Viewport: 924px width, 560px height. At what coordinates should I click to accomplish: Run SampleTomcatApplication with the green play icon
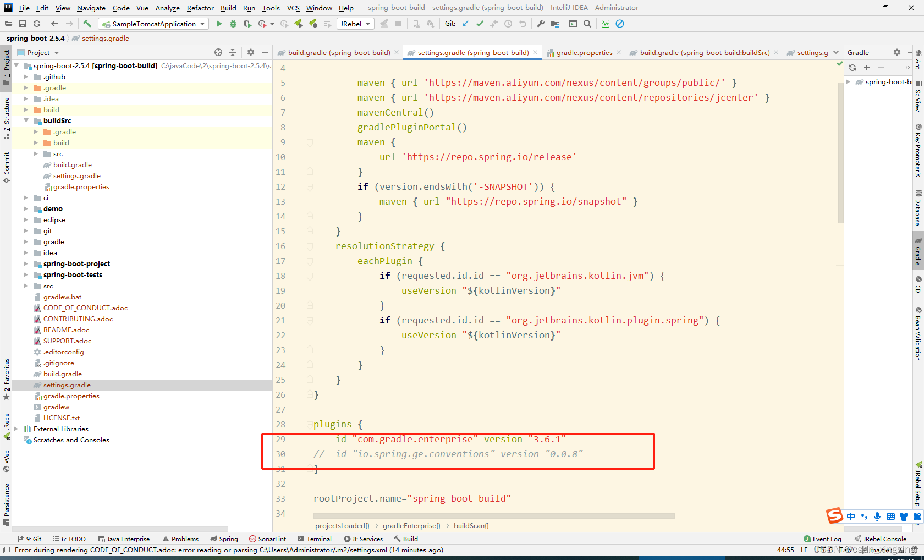pyautogui.click(x=219, y=24)
